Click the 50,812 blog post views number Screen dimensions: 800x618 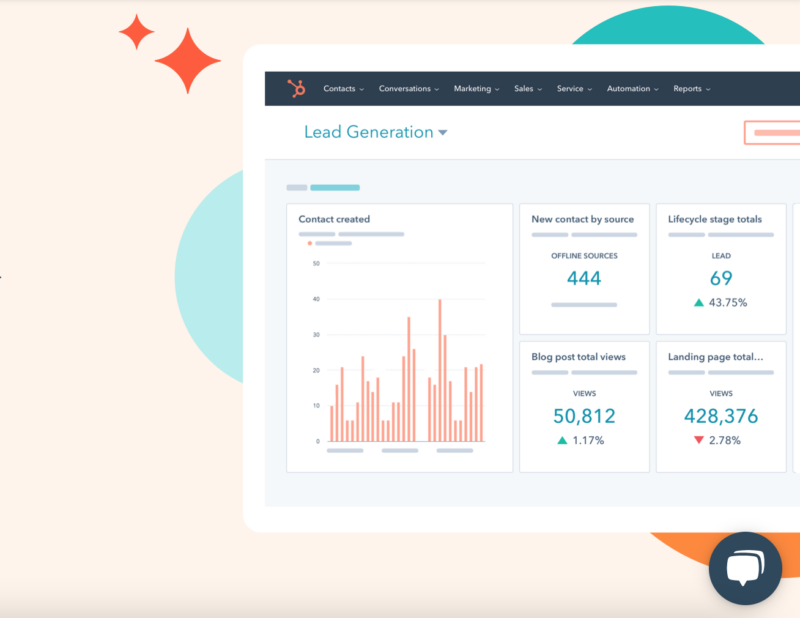point(584,416)
